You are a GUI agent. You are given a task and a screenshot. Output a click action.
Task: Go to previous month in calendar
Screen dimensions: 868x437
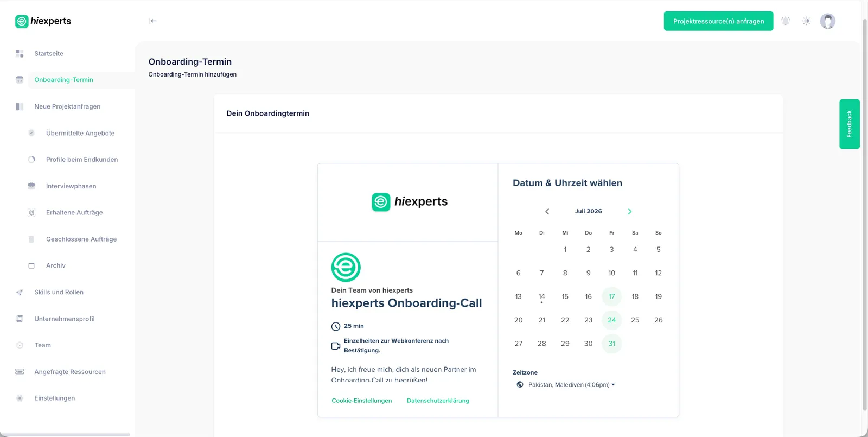point(547,211)
